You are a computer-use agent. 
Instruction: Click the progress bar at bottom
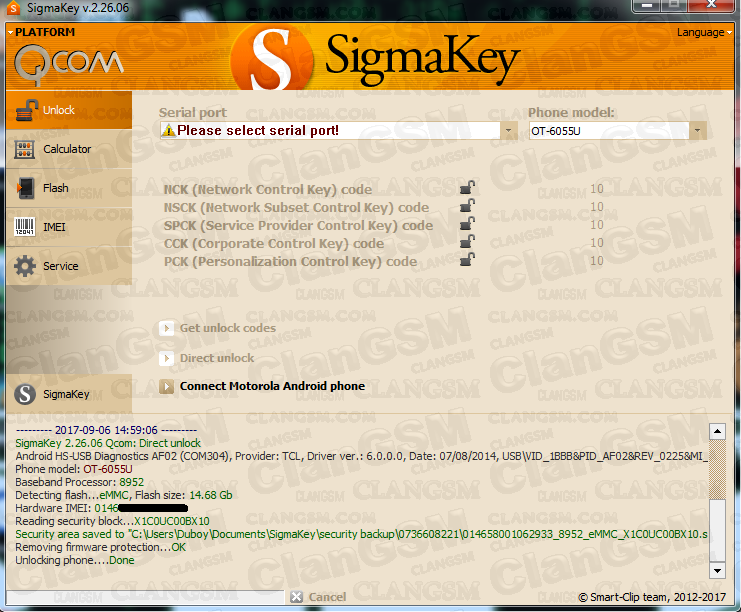(x=146, y=597)
